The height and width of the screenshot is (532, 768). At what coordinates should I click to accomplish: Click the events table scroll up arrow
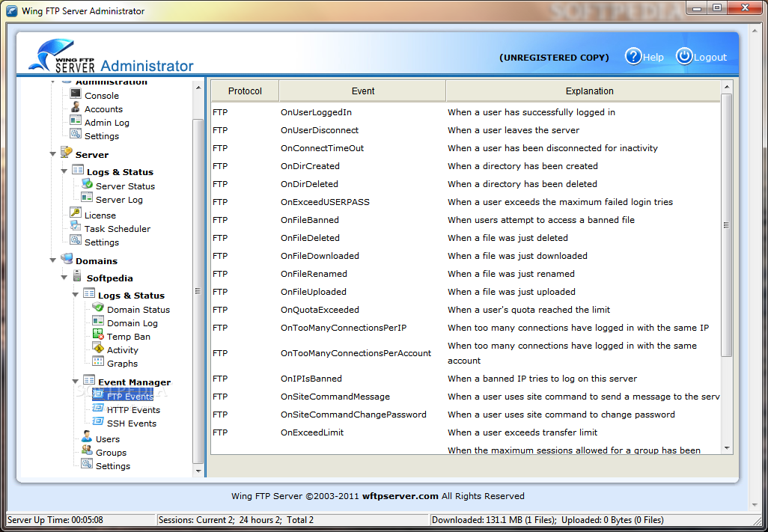(727, 87)
